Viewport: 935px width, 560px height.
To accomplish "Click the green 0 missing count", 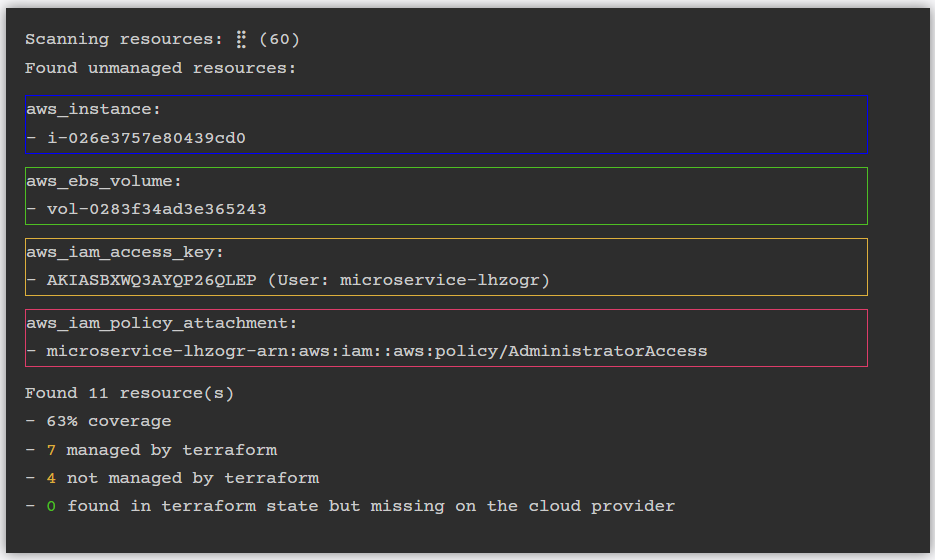I will click(x=51, y=506).
